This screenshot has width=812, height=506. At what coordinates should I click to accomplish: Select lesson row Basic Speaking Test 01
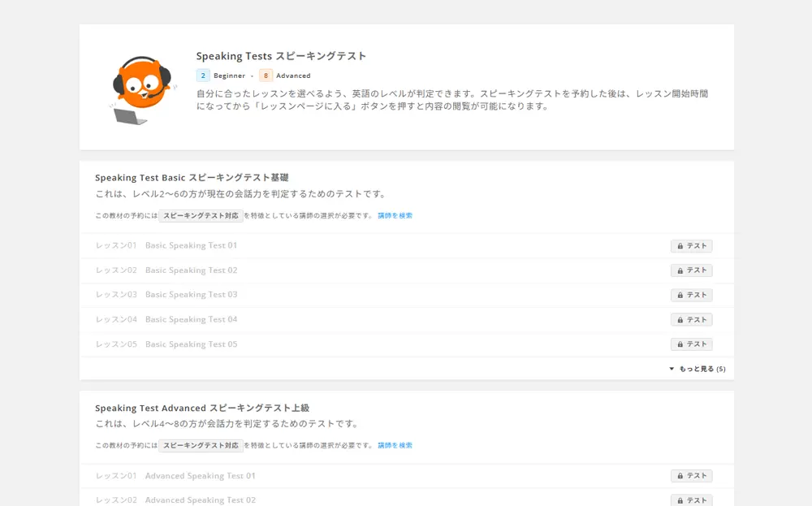point(191,245)
